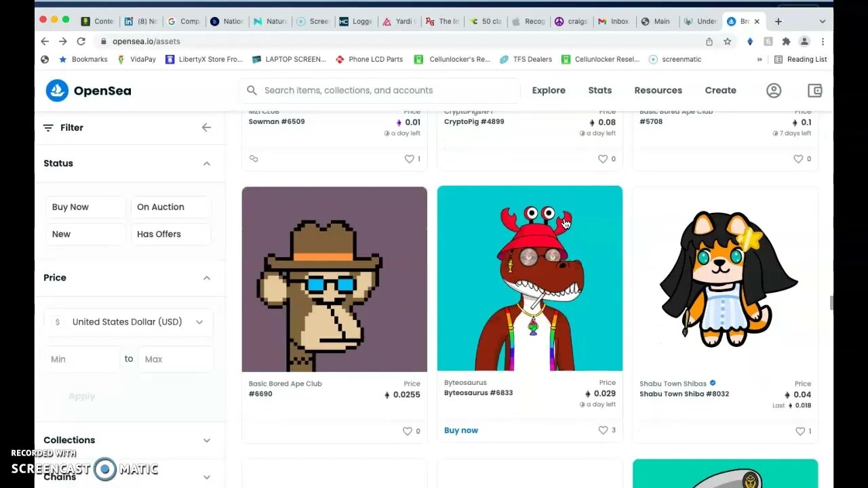This screenshot has height=488, width=868.
Task: Go forward in browser
Action: pyautogui.click(x=62, y=41)
